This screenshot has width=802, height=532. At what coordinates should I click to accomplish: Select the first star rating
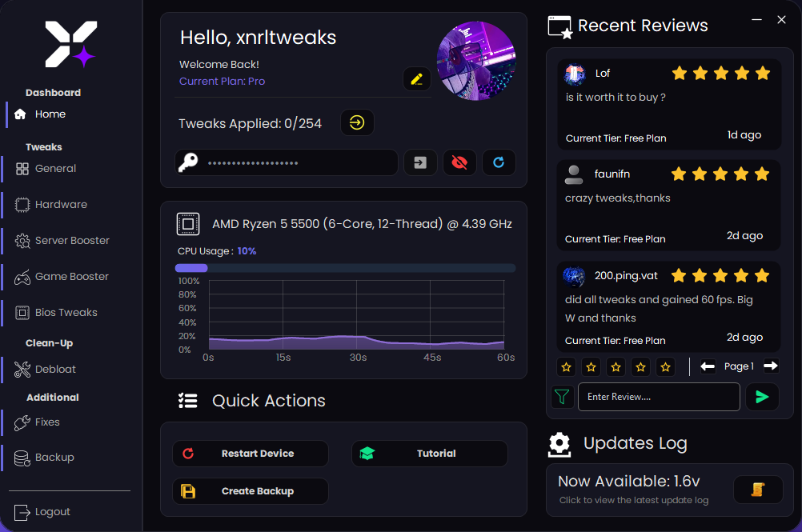(567, 367)
